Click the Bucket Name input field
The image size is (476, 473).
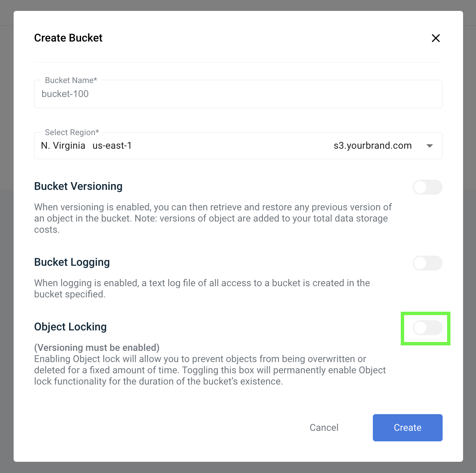(x=238, y=94)
